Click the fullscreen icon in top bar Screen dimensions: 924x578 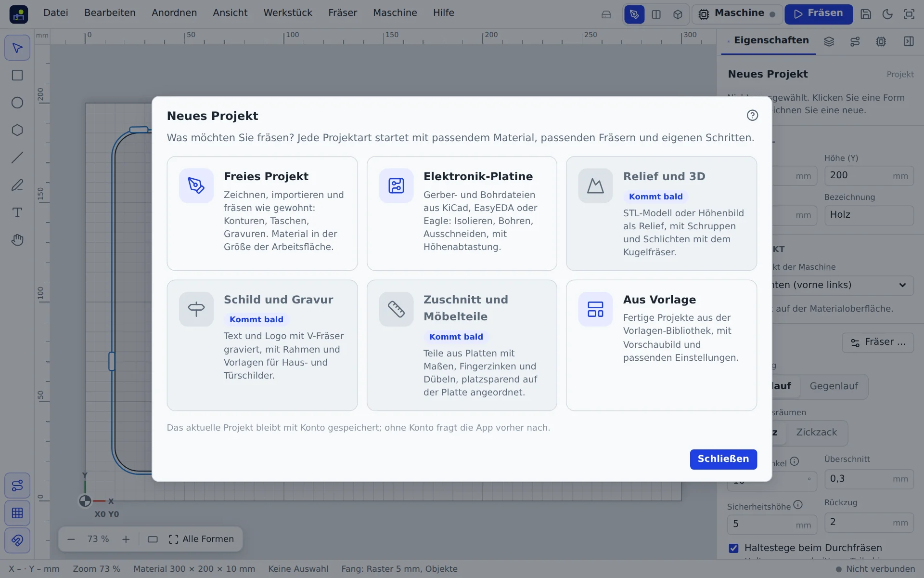909,14
